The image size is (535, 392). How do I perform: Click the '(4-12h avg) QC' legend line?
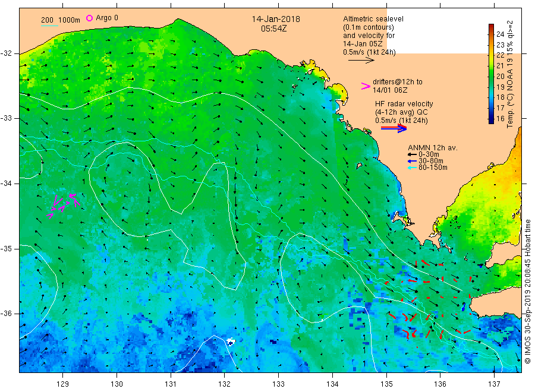401,112
